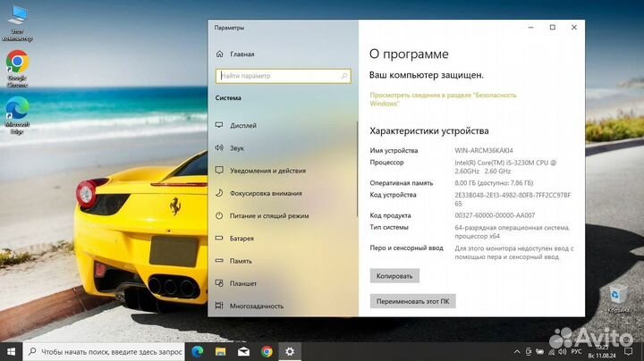The height and width of the screenshot is (361, 644).
Task: Select the Корзина recycle bin on desktop
Action: point(618,298)
